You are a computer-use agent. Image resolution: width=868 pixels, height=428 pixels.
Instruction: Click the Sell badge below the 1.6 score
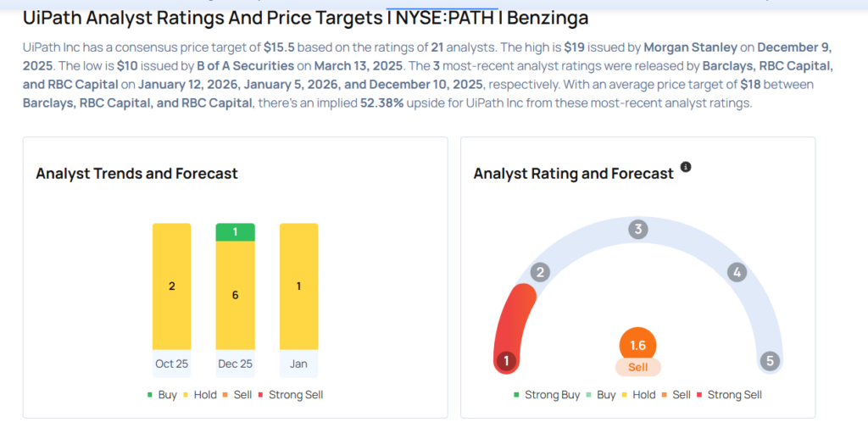pyautogui.click(x=638, y=367)
